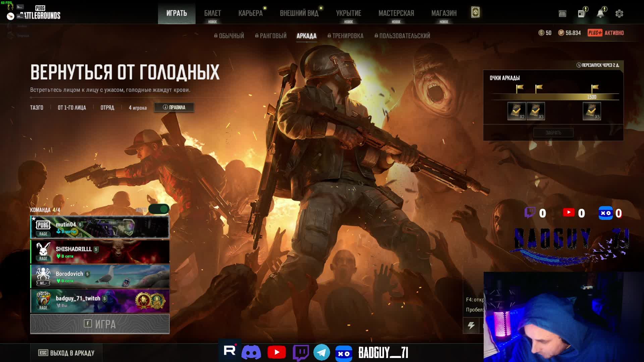Toggle the AUTO team switch
The height and width of the screenshot is (362, 644).
pyautogui.click(x=159, y=209)
